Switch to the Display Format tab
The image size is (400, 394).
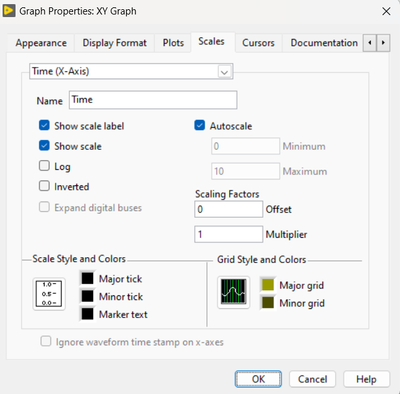pyautogui.click(x=114, y=43)
